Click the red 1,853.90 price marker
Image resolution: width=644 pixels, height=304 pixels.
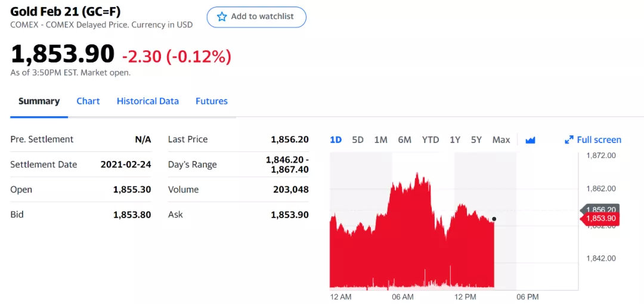click(x=600, y=219)
